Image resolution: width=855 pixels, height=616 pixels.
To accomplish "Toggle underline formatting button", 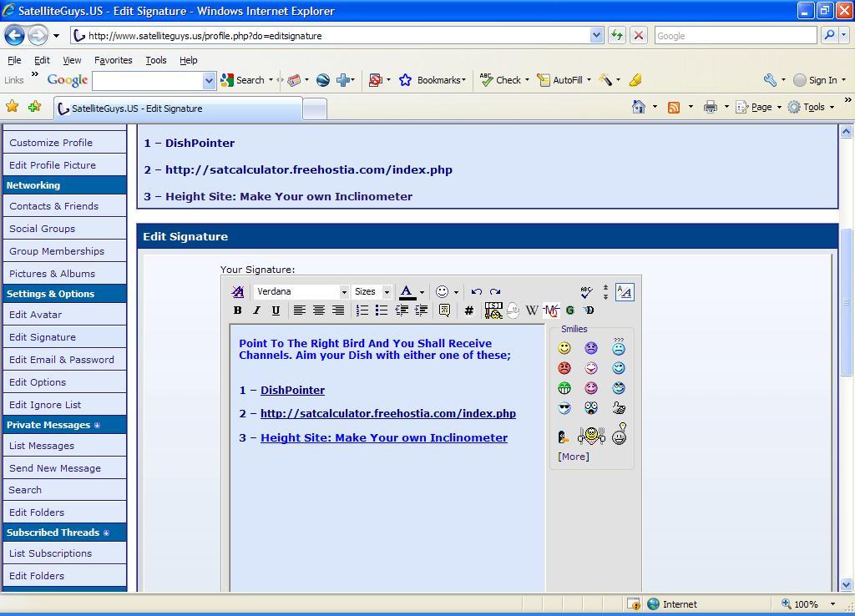I will pyautogui.click(x=276, y=311).
